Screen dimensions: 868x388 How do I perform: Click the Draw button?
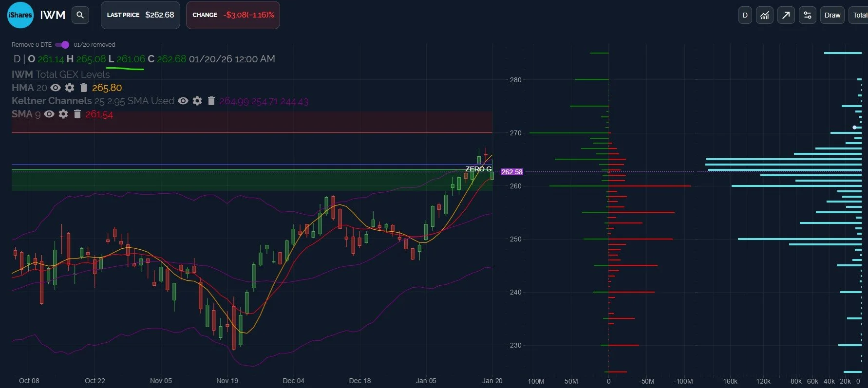[x=832, y=15]
